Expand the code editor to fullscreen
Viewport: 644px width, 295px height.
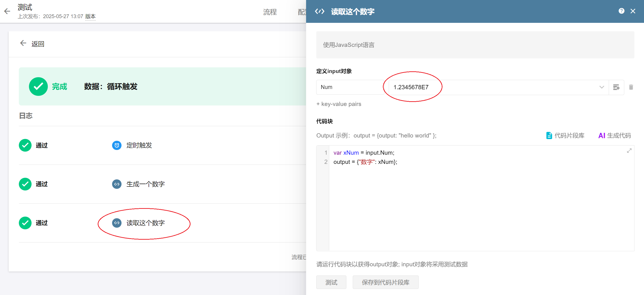(629, 150)
